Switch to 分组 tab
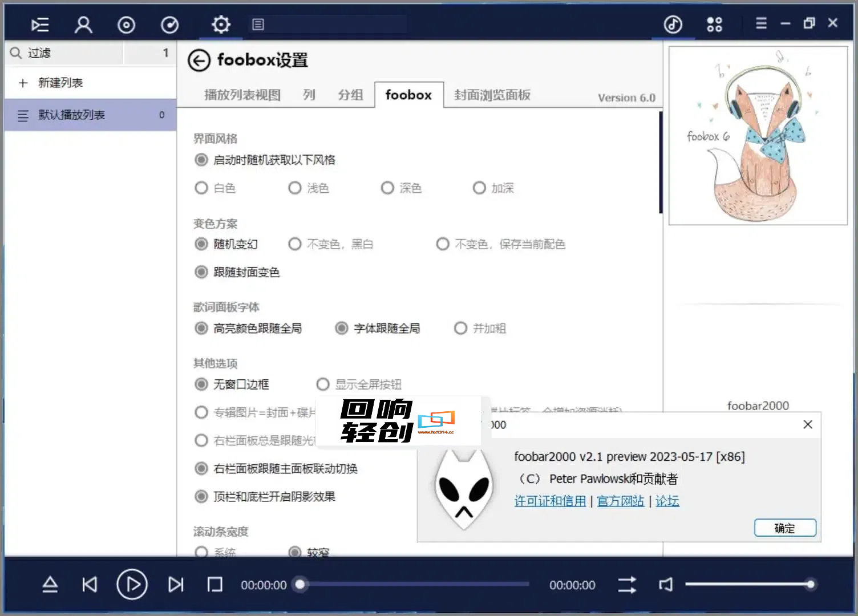Viewport: 858px width, 616px height. point(350,95)
